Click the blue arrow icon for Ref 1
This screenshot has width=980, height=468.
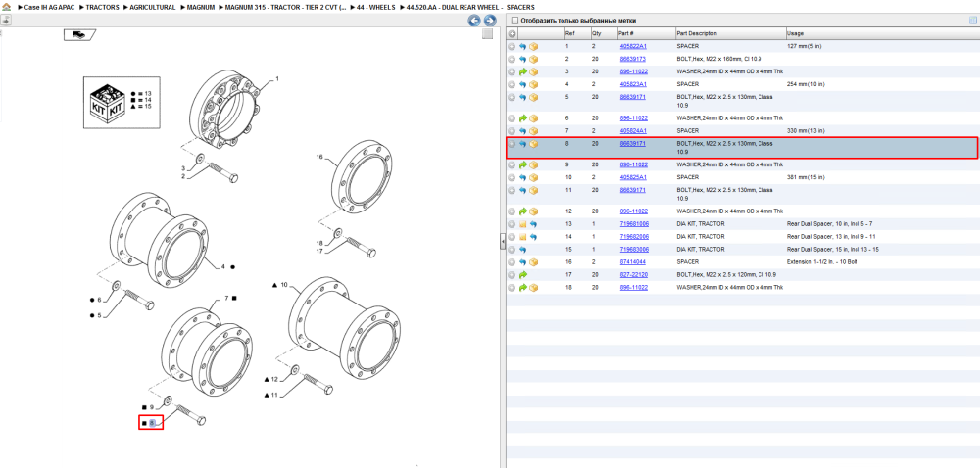(523, 47)
